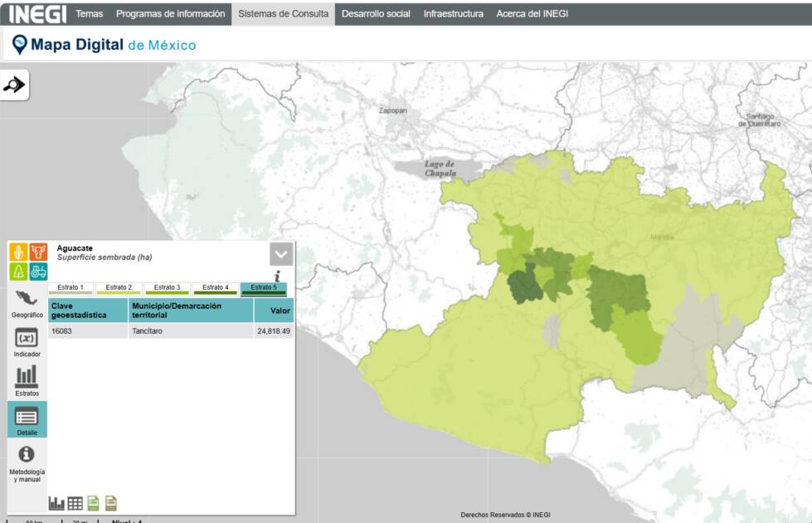Click table grid icon at panel bottom
The image size is (812, 523).
pyautogui.click(x=75, y=503)
